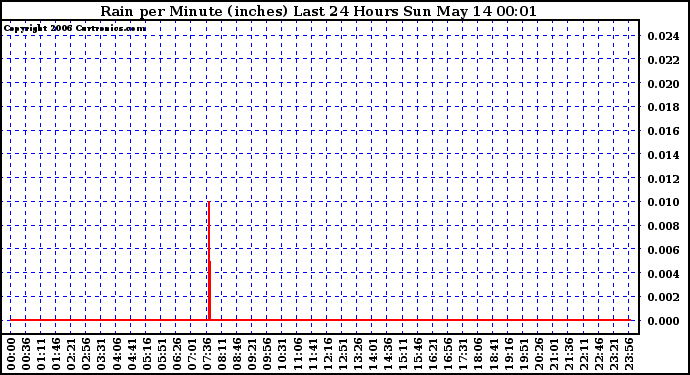Click the '0.000' y-axis label
The image size is (690, 375).
click(x=663, y=321)
